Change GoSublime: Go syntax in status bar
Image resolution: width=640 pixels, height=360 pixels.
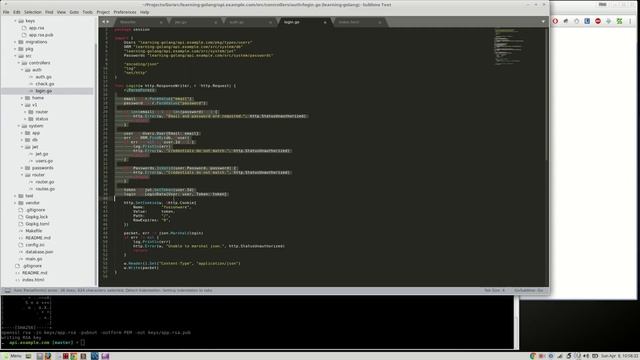529,291
